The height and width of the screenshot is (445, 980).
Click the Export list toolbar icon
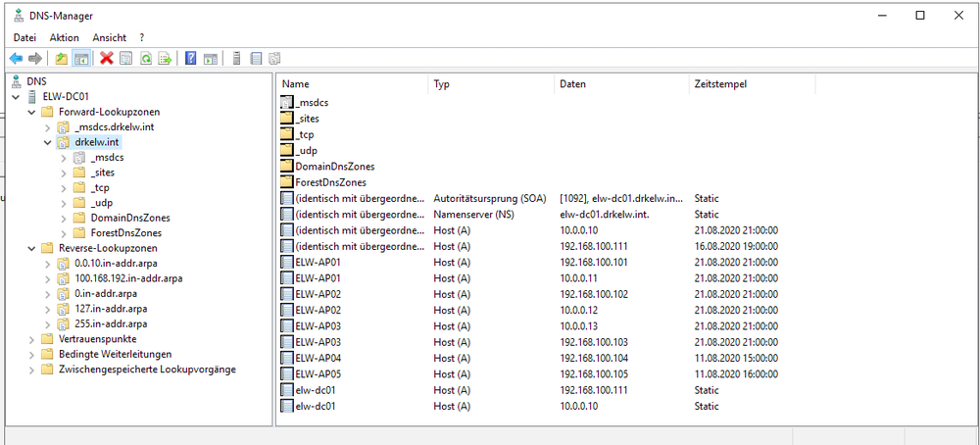[x=165, y=59]
